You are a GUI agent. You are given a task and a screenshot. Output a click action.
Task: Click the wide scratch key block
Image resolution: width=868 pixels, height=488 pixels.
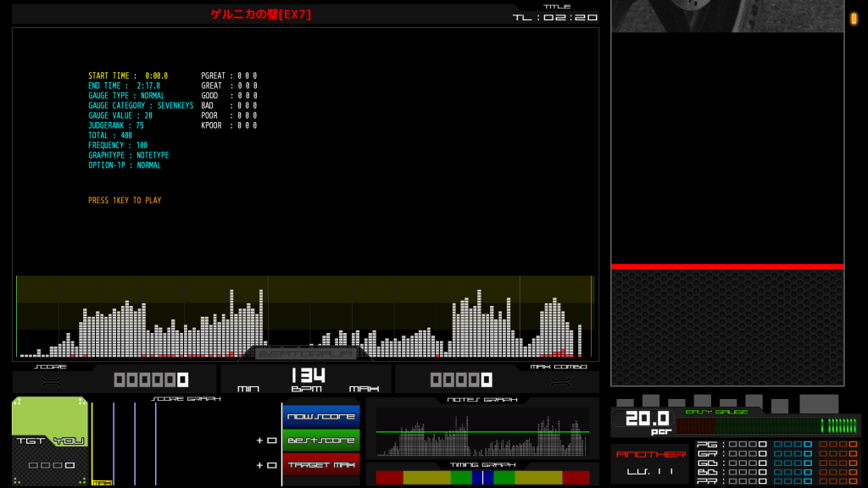(x=818, y=403)
